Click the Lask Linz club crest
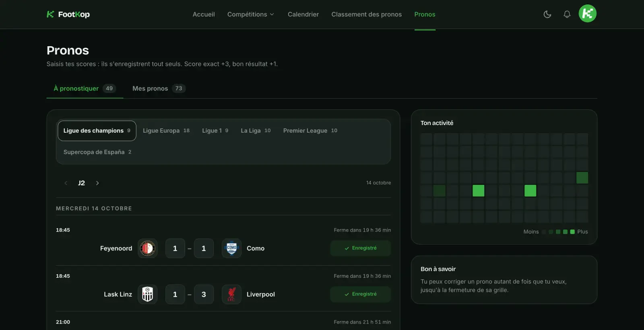Screen dimensions: 644x330 tap(148, 294)
